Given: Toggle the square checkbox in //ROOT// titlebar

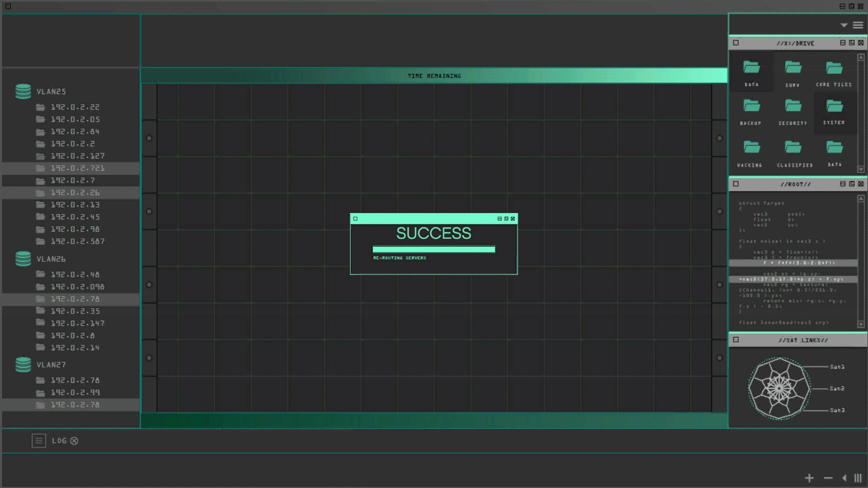Looking at the screenshot, I should coord(736,184).
